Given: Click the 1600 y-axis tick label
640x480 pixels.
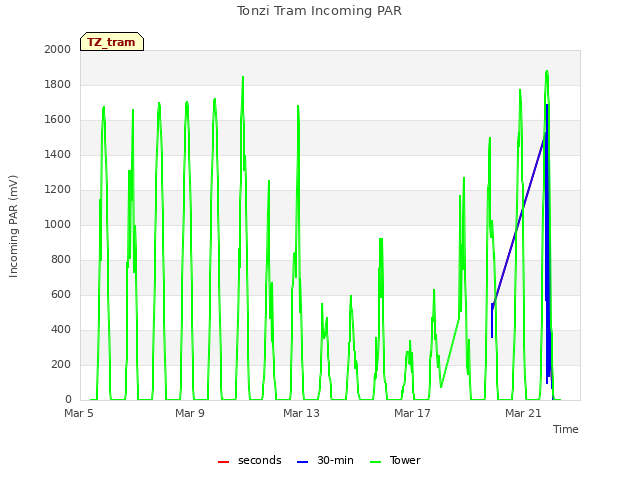Looking at the screenshot, I should point(58,120).
